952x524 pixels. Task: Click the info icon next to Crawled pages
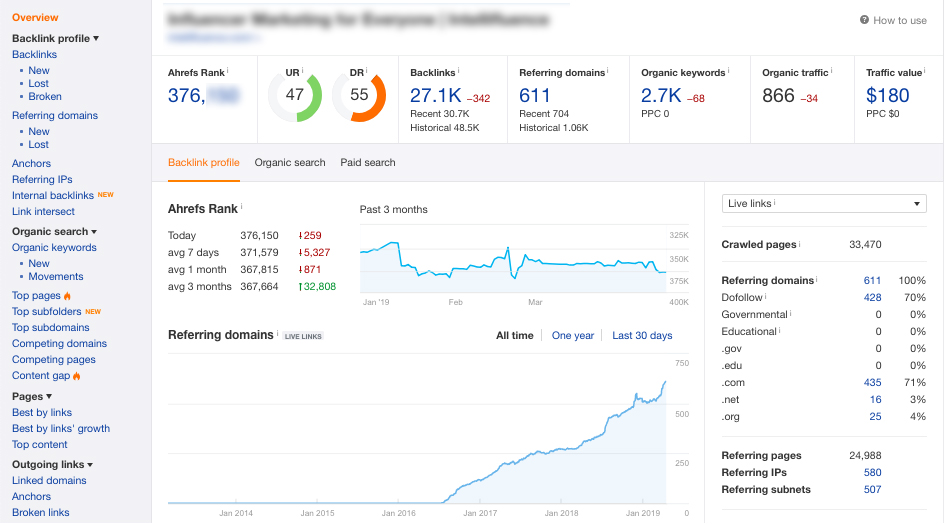pos(799,244)
